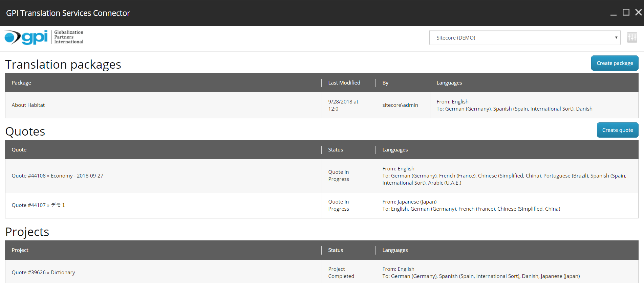Click the By column header
Image resolution: width=644 pixels, height=283 pixels.
tap(385, 83)
